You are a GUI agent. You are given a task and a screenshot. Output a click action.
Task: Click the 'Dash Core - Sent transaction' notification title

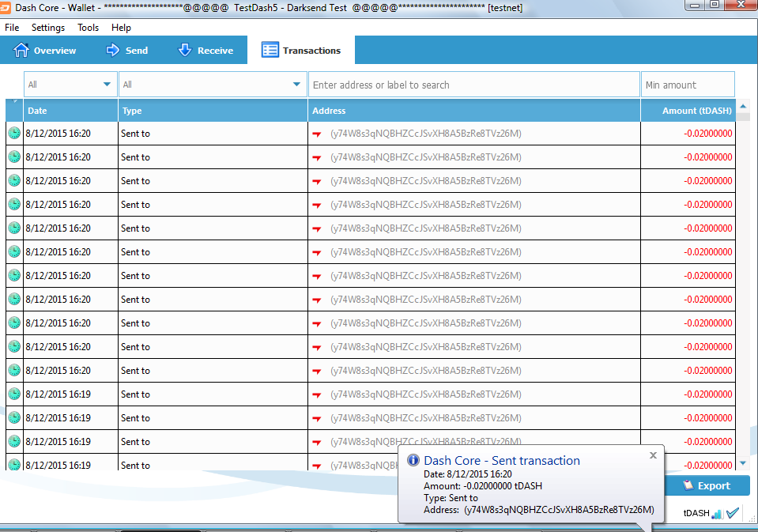502,460
